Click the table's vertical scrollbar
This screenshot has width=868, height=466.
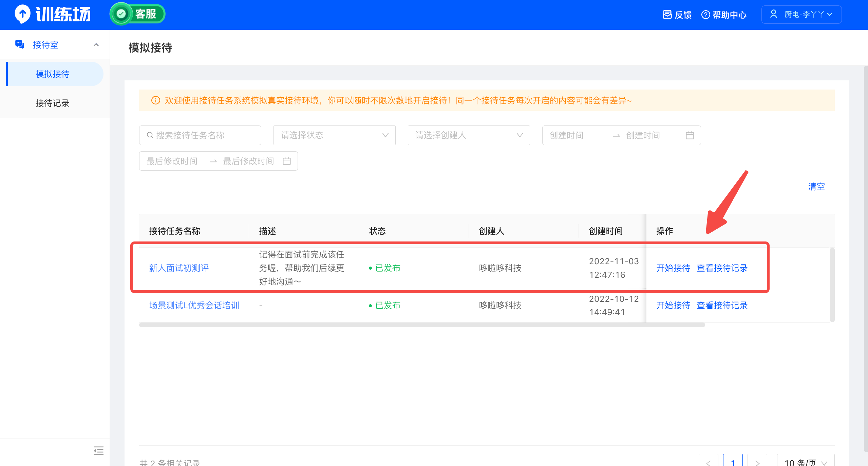[x=832, y=285]
